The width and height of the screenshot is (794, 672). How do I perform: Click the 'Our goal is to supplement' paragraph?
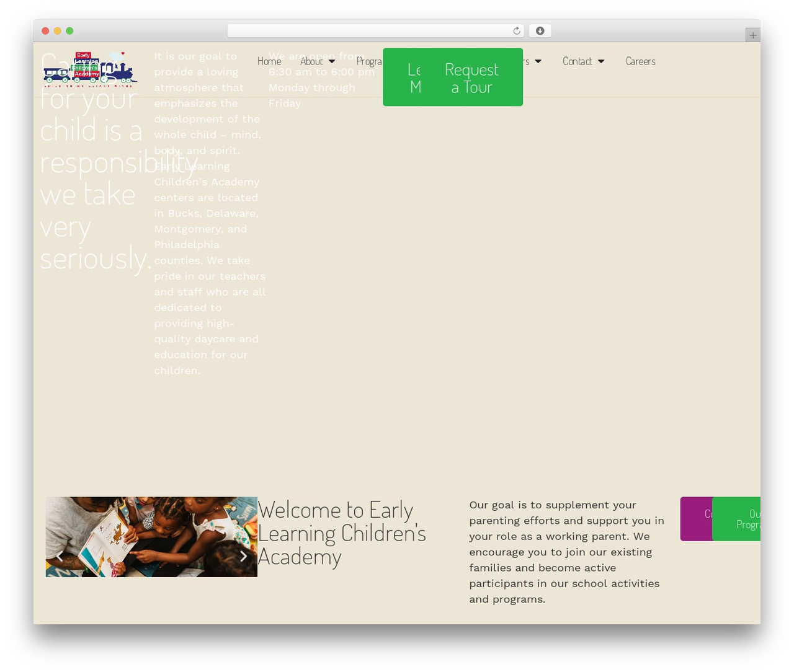[567, 552]
